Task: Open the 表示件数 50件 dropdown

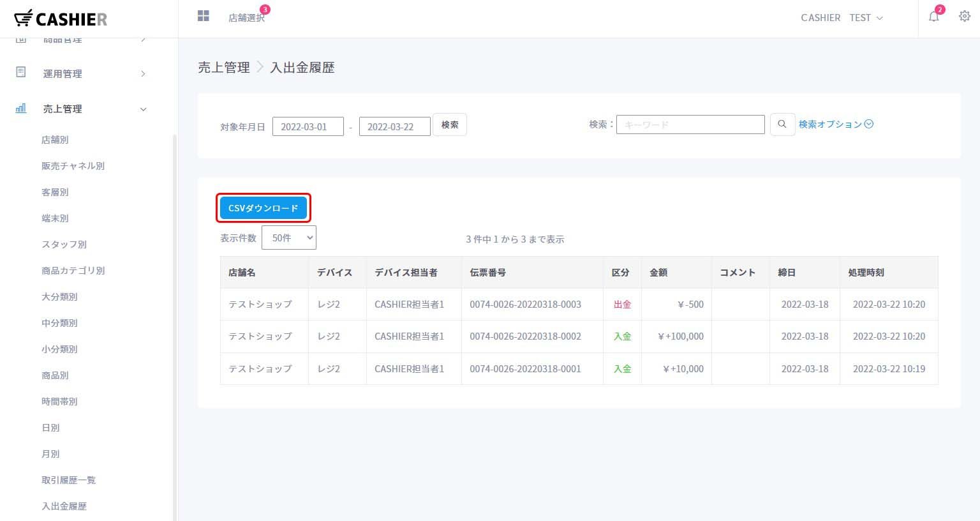Action: [x=289, y=238]
